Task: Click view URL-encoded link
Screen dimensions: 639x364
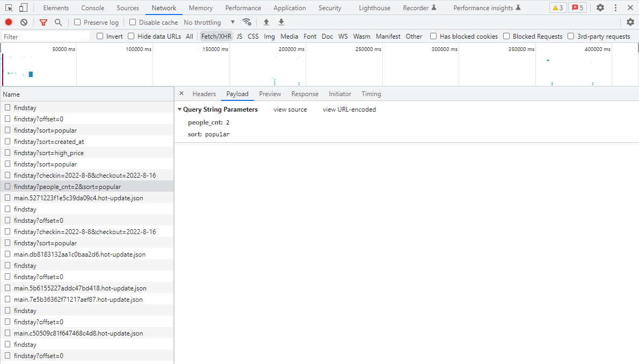Action: click(x=349, y=109)
